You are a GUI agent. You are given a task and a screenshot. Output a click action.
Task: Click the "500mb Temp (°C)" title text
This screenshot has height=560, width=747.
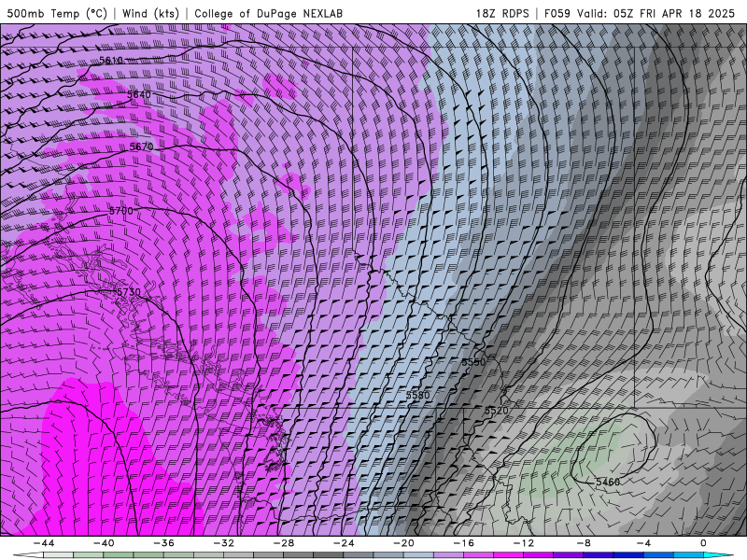pos(57,13)
